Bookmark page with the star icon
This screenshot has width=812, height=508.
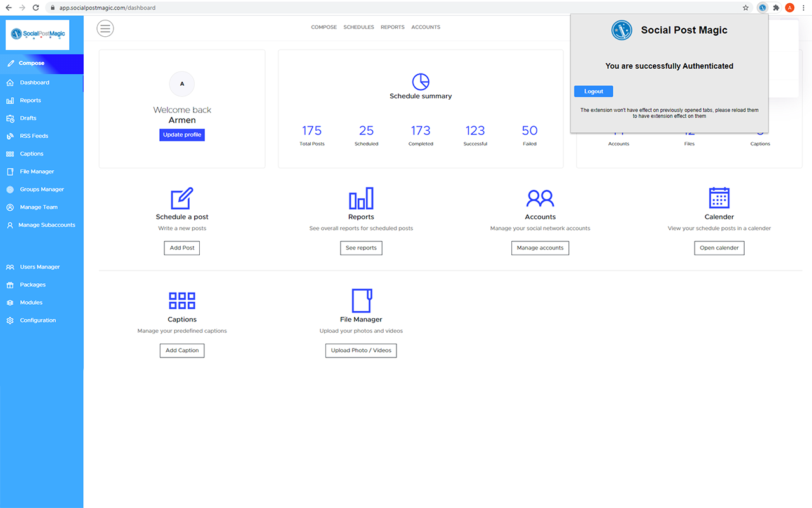[x=746, y=8]
